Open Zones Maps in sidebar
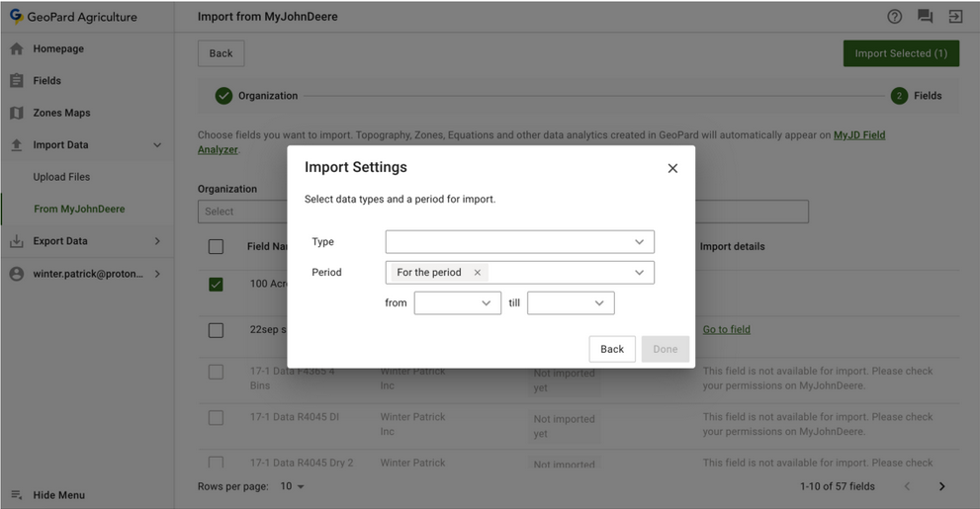The width and height of the screenshot is (980, 509). pyautogui.click(x=61, y=113)
